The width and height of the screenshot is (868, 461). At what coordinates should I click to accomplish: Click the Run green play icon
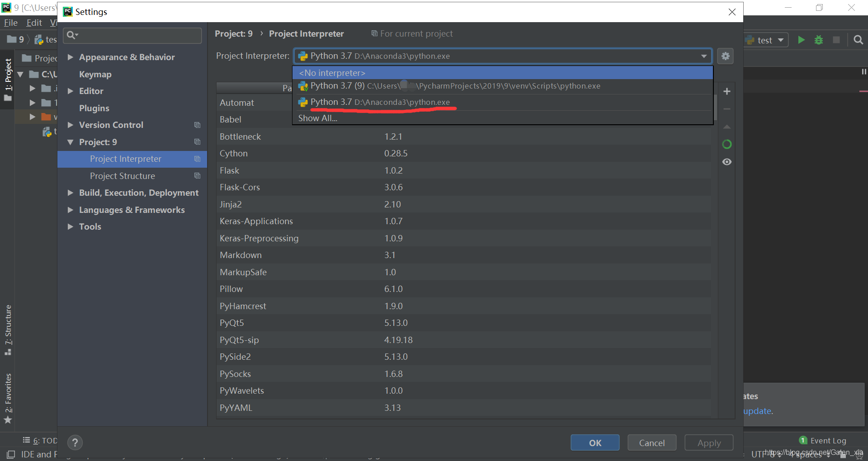(x=801, y=40)
